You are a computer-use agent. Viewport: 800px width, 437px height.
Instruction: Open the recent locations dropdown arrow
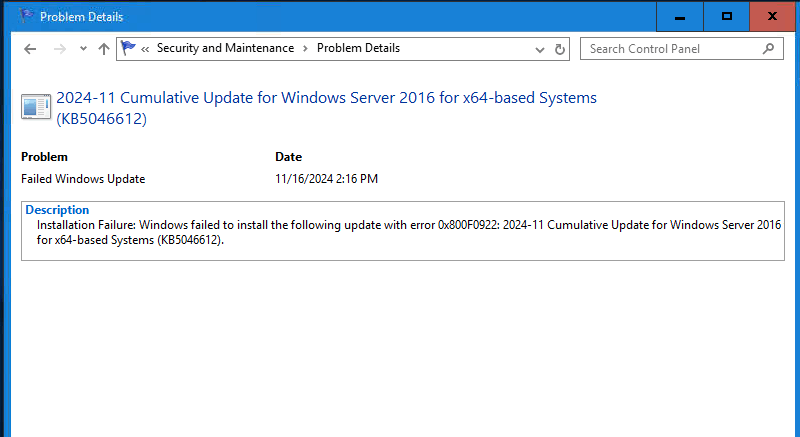tap(83, 49)
